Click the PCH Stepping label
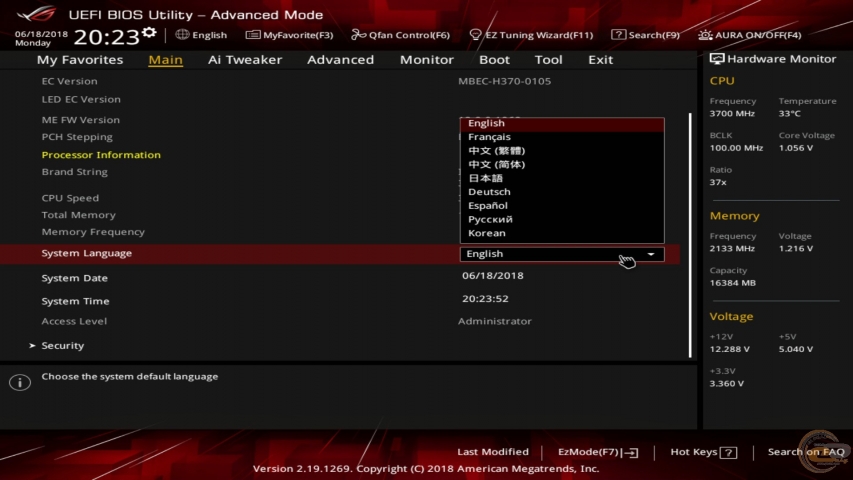The width and height of the screenshot is (853, 480). tap(77, 137)
